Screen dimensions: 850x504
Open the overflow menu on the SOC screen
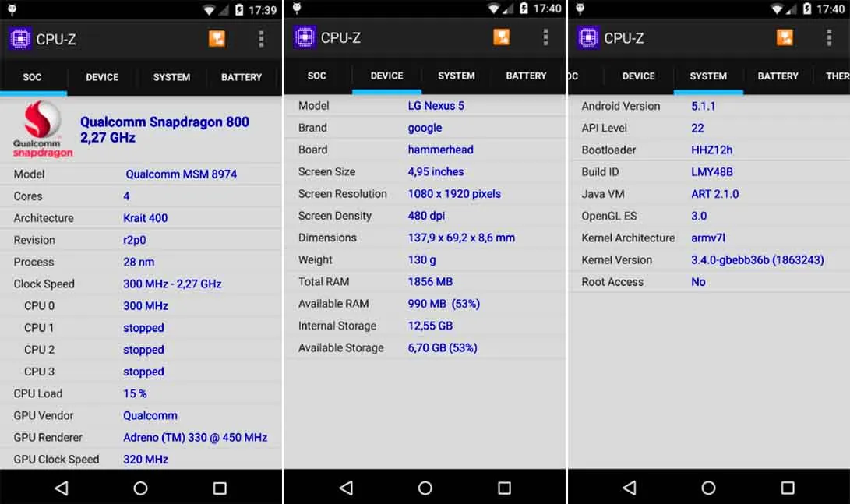(262, 37)
